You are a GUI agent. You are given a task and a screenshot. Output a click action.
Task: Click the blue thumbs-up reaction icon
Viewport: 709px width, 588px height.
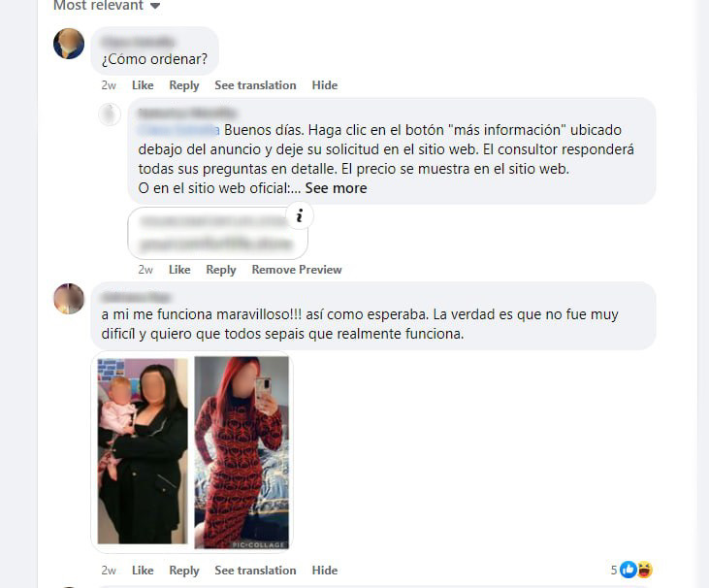[x=628, y=570]
